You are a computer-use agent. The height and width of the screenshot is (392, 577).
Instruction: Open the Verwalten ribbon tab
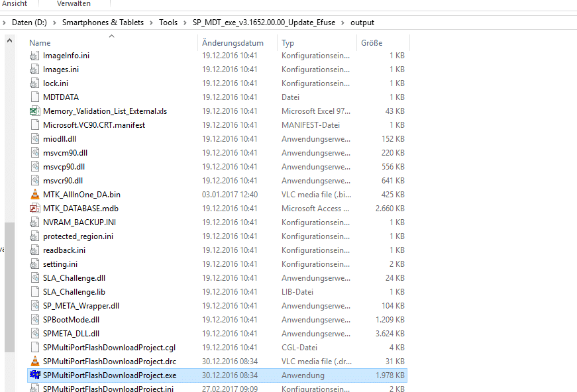(x=74, y=4)
